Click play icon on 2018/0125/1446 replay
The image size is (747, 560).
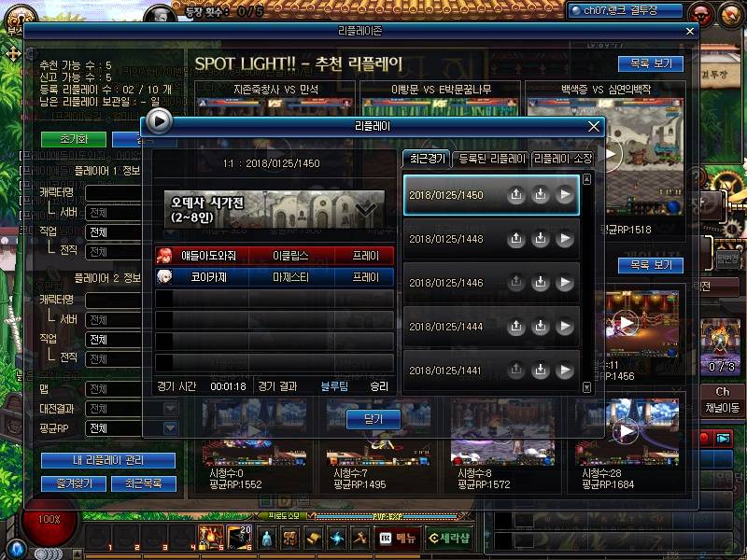tap(564, 283)
